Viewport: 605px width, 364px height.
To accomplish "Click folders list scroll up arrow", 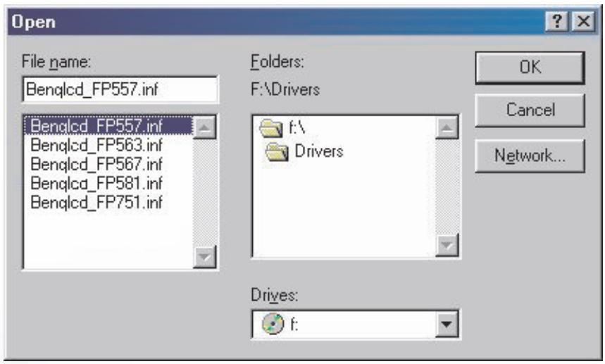I will coord(447,127).
